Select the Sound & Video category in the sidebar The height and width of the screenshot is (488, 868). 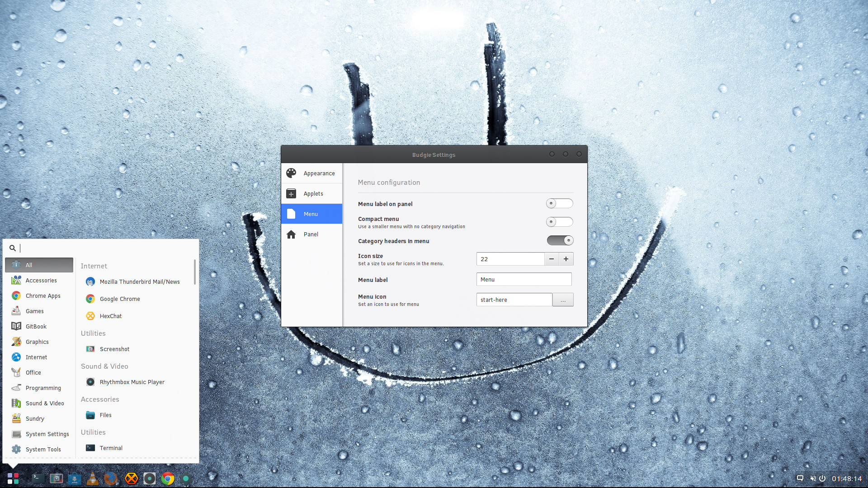click(39, 404)
